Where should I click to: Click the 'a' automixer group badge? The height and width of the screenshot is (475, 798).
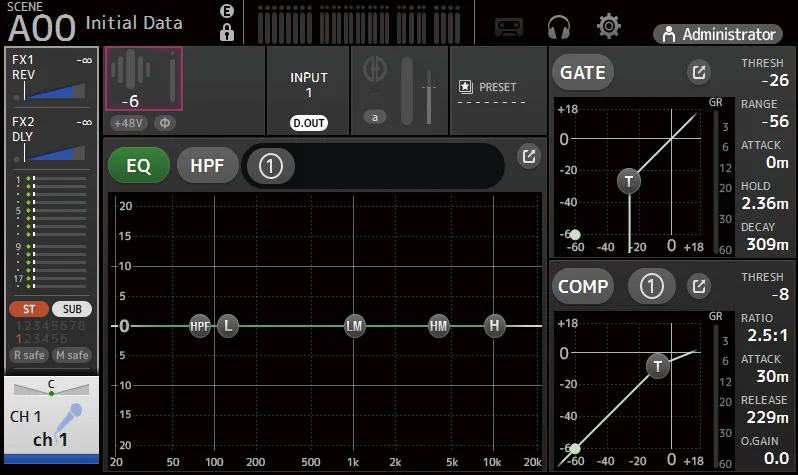point(375,117)
